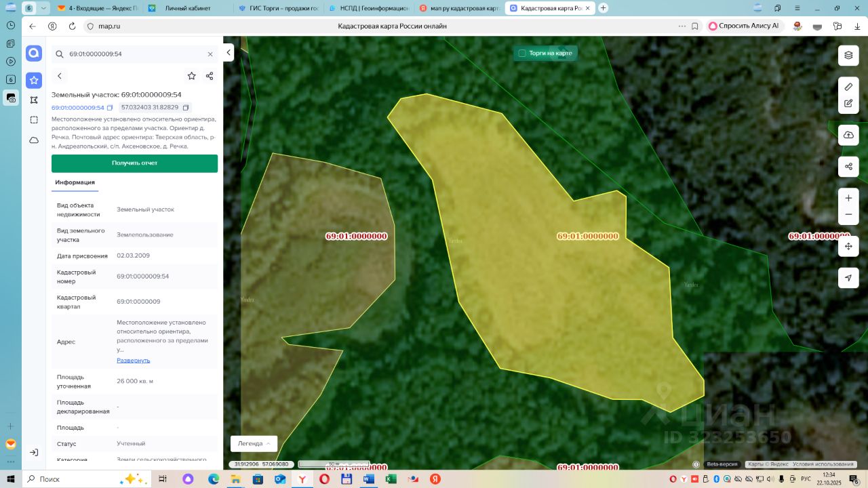Expand the 'Легенда' legend panel
This screenshot has height=488, width=868.
(x=254, y=443)
